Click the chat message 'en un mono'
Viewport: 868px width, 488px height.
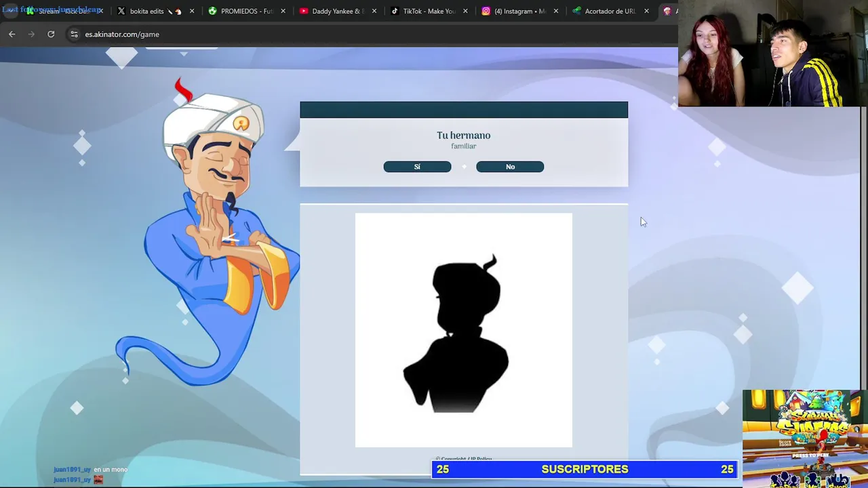click(x=111, y=470)
